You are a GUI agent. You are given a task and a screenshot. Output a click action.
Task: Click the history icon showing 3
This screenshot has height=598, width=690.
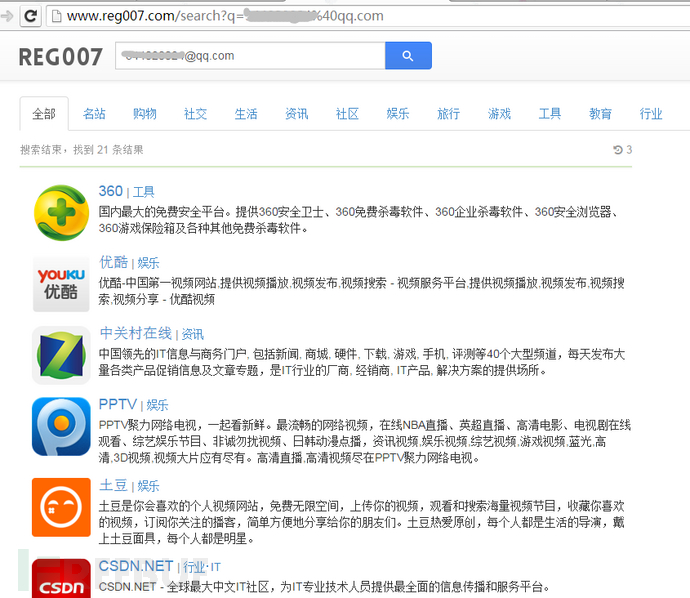[x=622, y=150]
